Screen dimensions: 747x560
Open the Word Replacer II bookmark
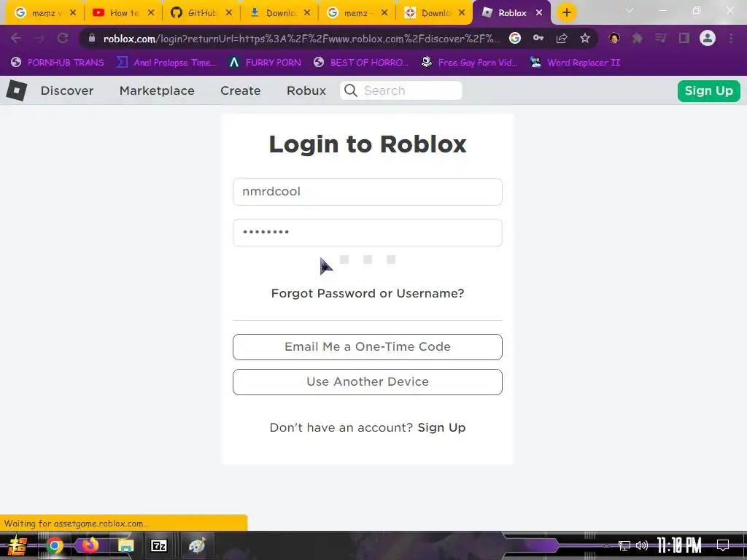(x=575, y=63)
